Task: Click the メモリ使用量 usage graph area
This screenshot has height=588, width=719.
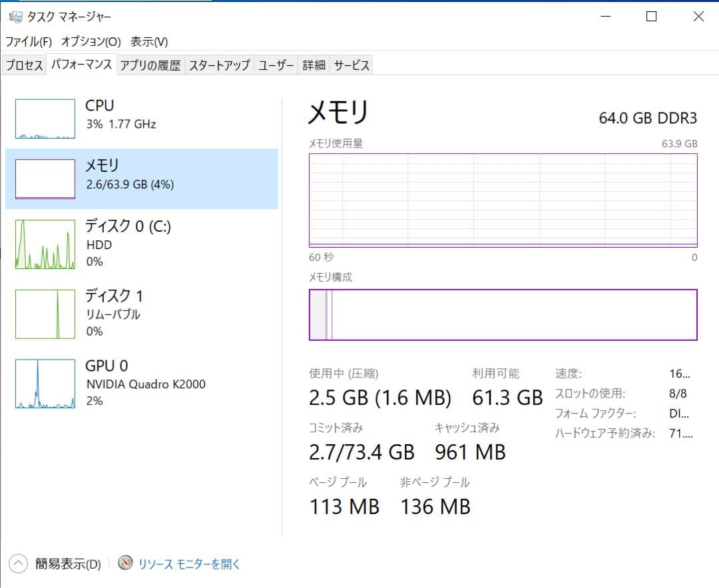Action: (x=503, y=200)
